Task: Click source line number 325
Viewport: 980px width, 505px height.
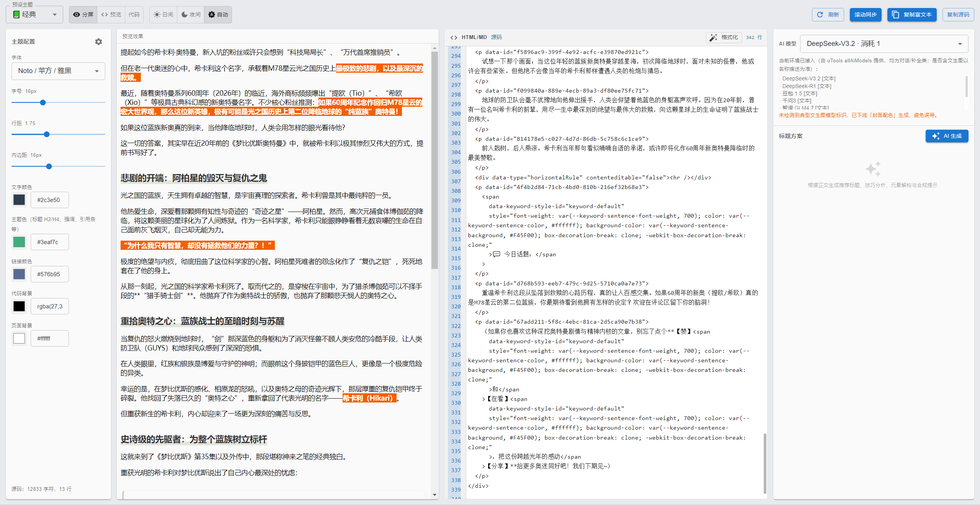Action: point(456,355)
